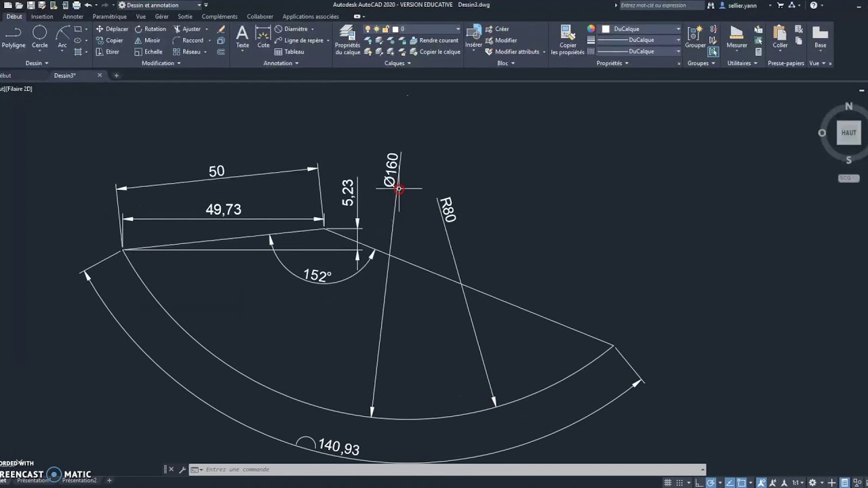This screenshot has width=868, height=488.
Task: Expand the Propriétés panel
Action: pyautogui.click(x=612, y=63)
